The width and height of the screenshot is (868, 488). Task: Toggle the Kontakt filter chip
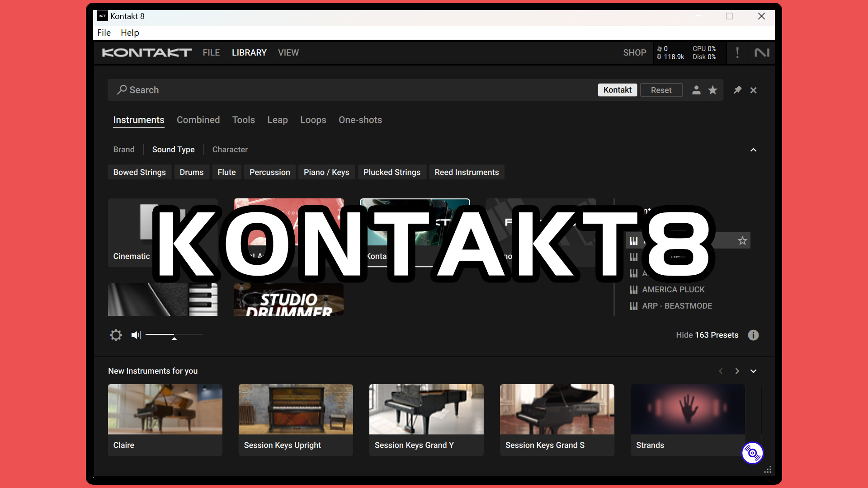(618, 90)
